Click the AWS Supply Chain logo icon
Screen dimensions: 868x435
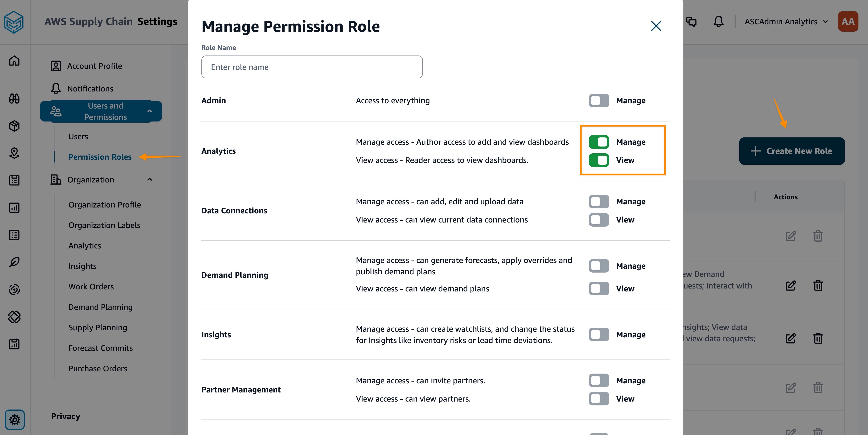[x=14, y=22]
